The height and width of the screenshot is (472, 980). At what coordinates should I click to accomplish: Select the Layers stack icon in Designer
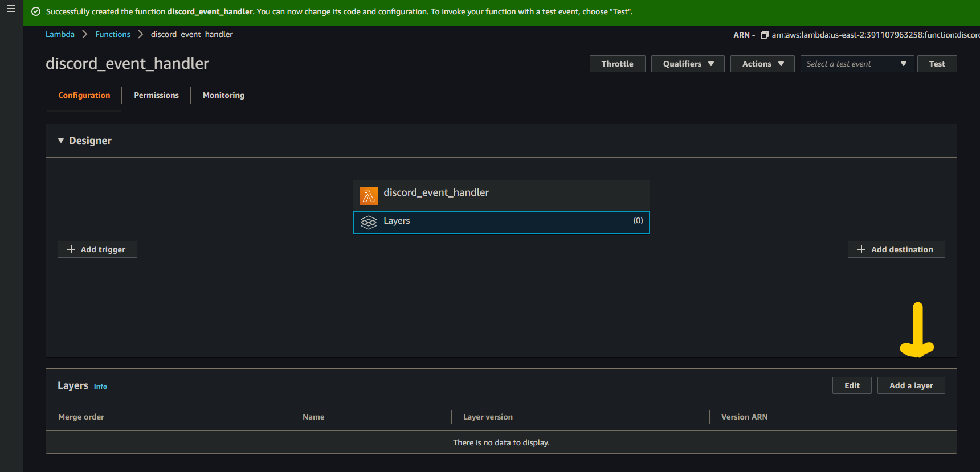point(369,222)
